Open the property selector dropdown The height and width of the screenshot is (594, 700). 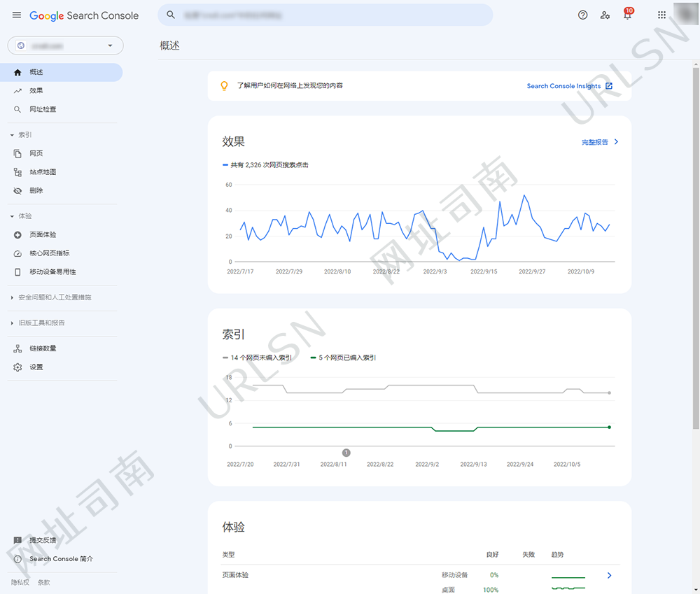click(65, 45)
